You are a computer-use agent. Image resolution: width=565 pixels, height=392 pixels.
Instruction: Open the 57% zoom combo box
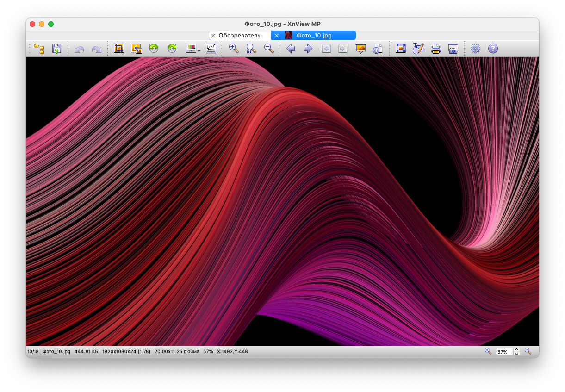tap(504, 352)
